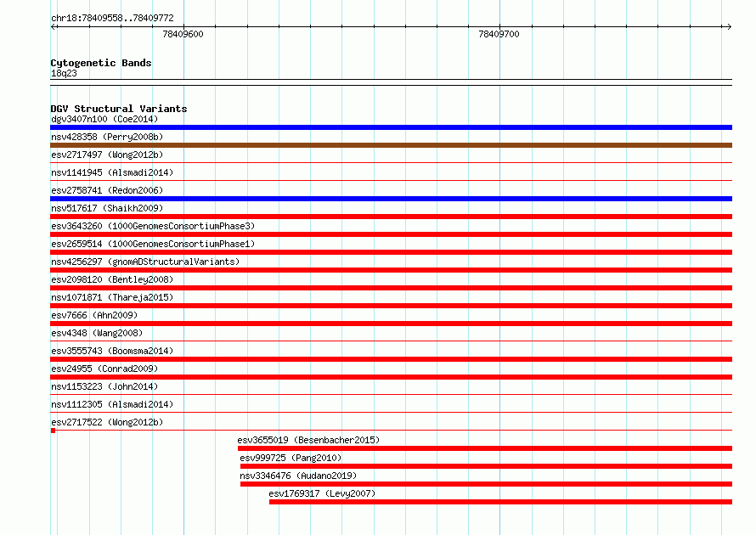Click the 78409700 ruler position label
This screenshot has height=535, width=756.
499,34
